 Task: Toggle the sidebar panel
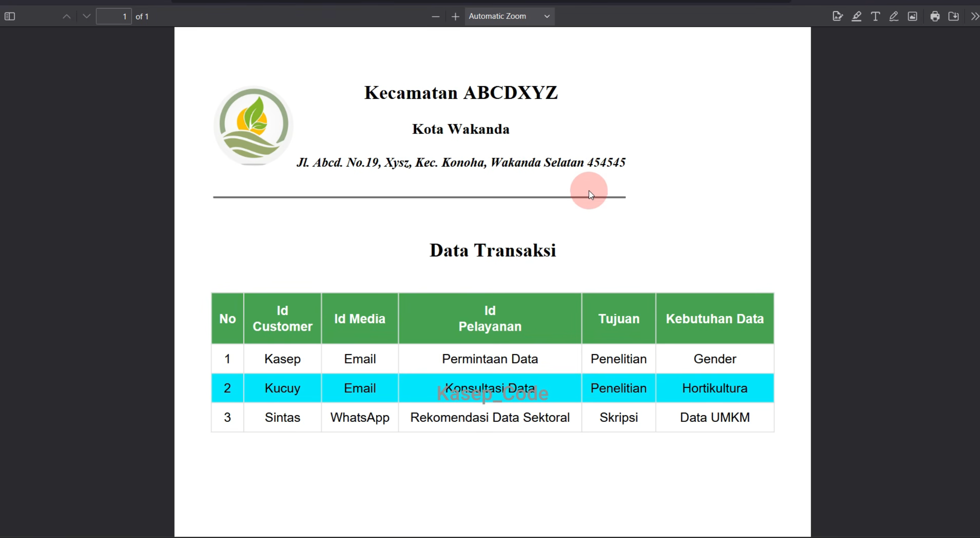(10, 17)
